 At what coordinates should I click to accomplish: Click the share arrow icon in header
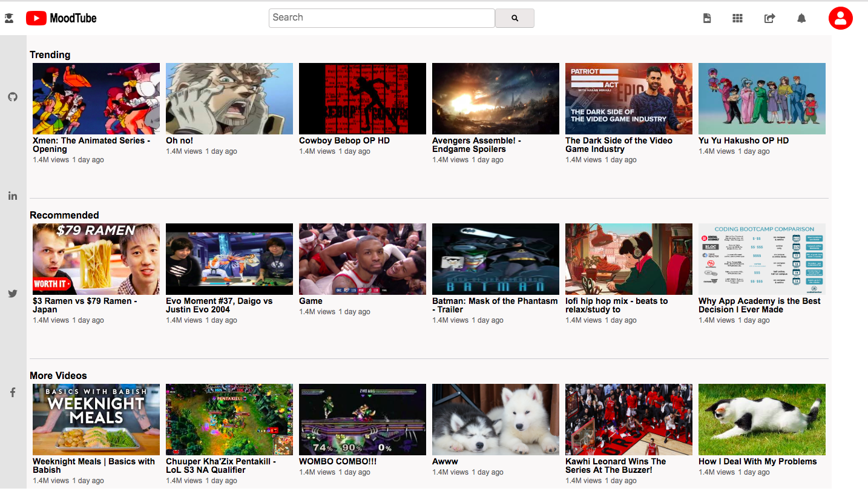point(769,19)
